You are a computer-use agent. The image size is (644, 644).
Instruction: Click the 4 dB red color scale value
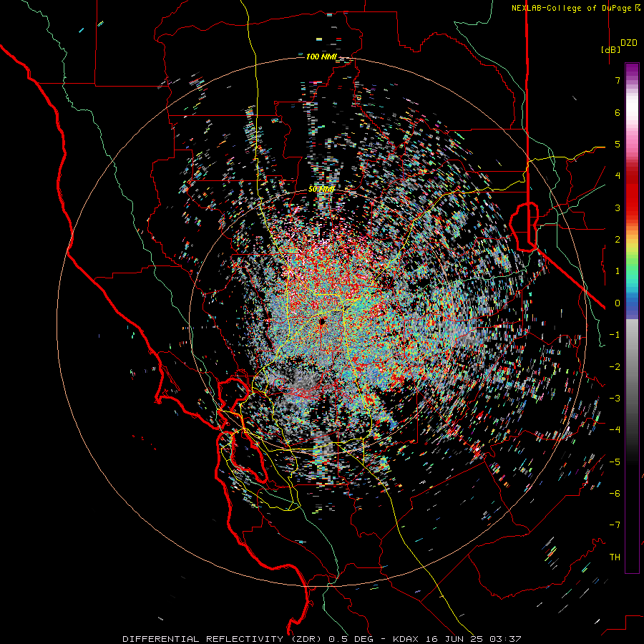(x=618, y=176)
